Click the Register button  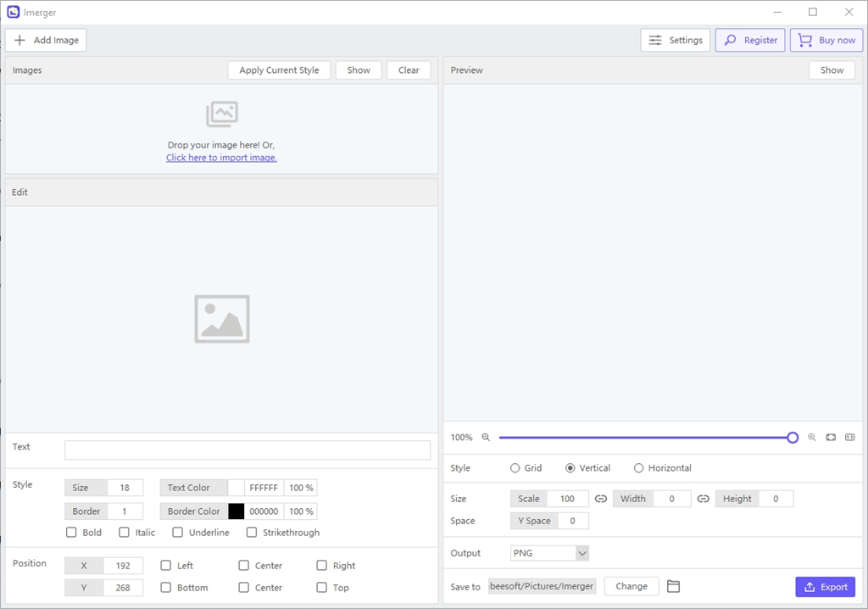(750, 40)
